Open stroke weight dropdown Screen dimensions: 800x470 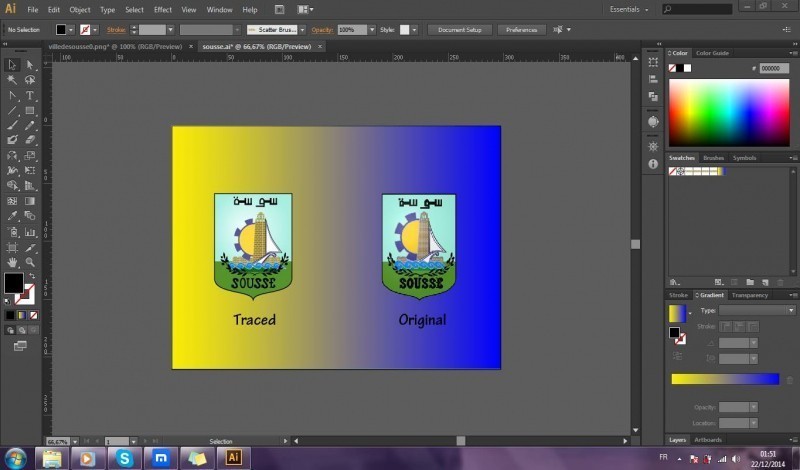pyautogui.click(x=170, y=30)
